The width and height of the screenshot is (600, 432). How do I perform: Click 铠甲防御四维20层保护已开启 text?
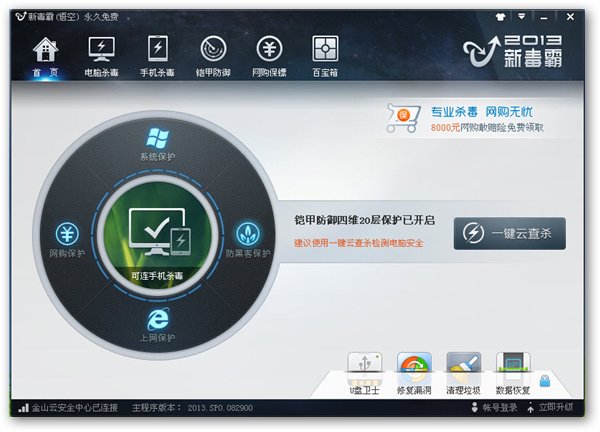[x=364, y=220]
